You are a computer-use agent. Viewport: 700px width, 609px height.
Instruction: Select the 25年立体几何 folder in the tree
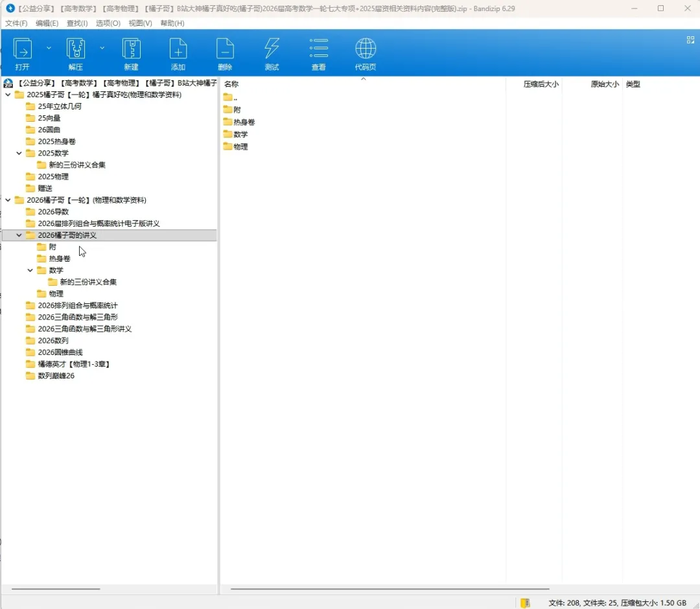click(x=54, y=106)
